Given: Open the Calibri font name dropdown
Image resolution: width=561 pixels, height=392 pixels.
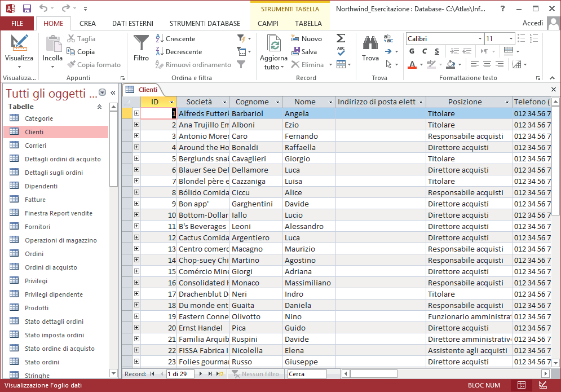Looking at the screenshot, I should tap(480, 39).
